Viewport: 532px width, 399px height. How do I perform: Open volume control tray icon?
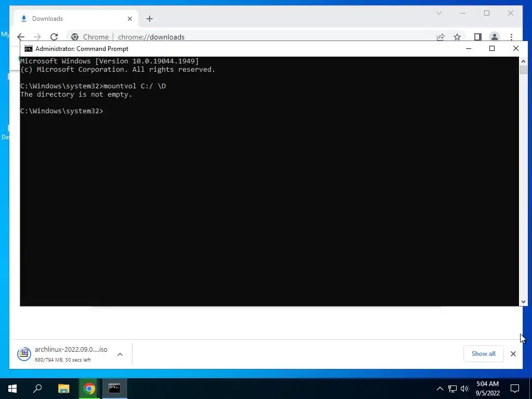[464, 389]
